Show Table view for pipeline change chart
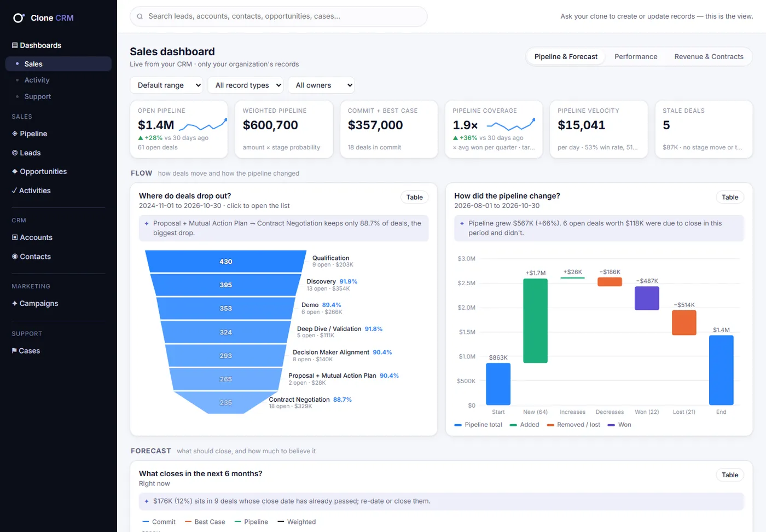Screen dimensions: 766x532 [x=730, y=198]
